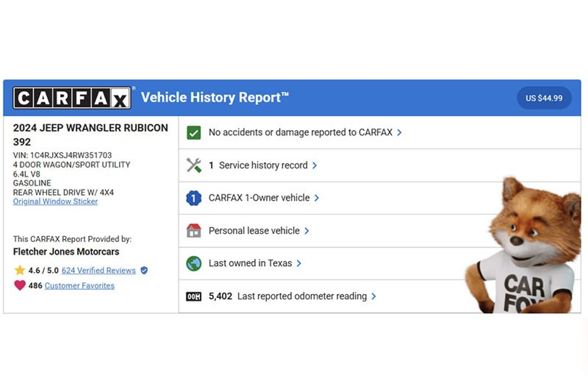Click the wrench service history icon
Viewport: 588px width, 392px height.
click(194, 165)
